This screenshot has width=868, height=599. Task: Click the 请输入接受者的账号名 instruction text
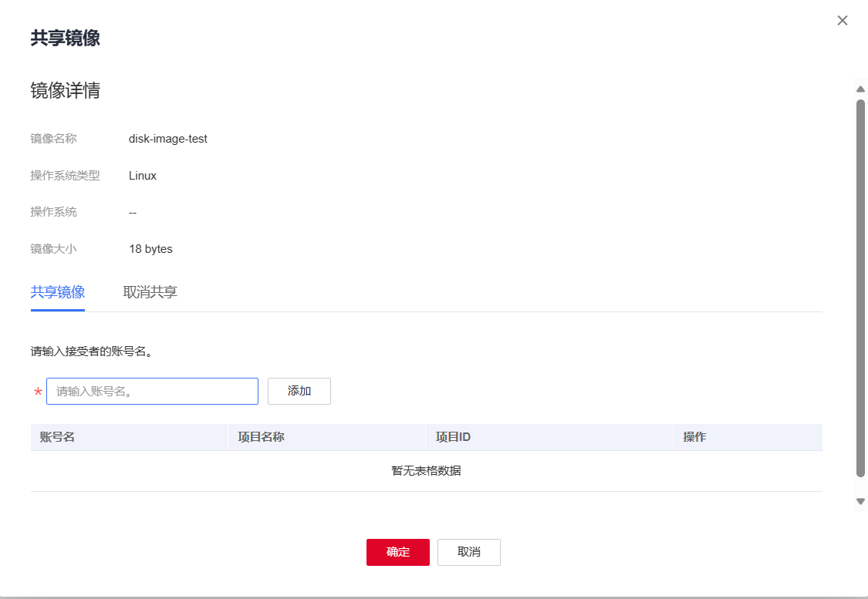(92, 352)
